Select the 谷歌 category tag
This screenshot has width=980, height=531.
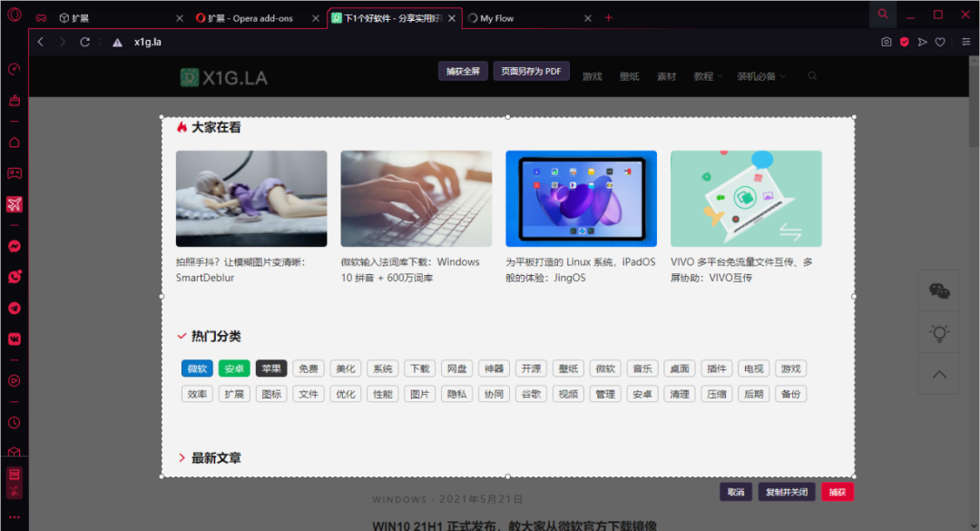(x=531, y=394)
